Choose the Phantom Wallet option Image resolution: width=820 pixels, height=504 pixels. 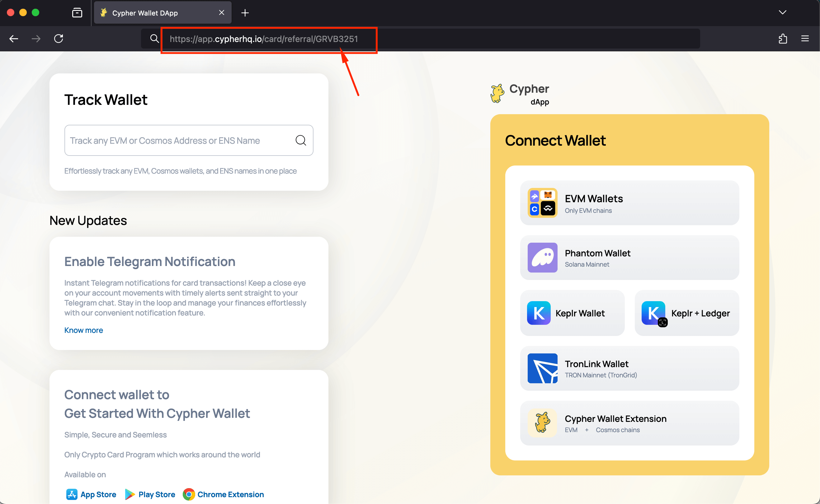pyautogui.click(x=629, y=258)
